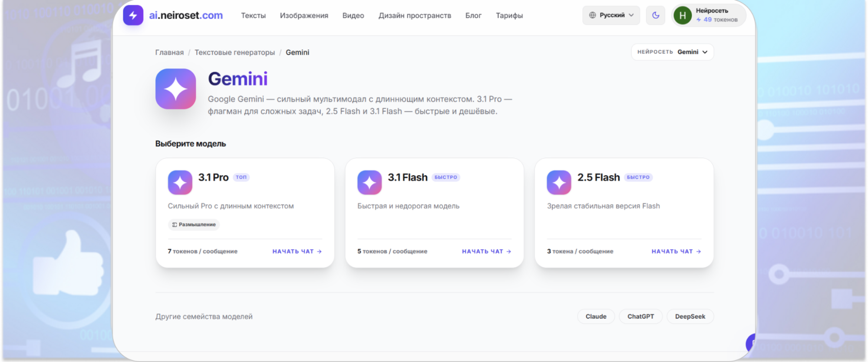Click the lightning bolt site logo icon

point(133,15)
